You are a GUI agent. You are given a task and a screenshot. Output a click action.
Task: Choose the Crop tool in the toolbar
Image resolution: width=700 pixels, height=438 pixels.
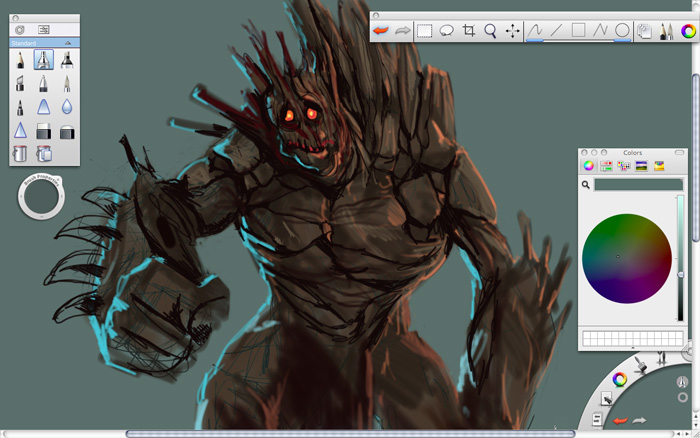point(469,31)
